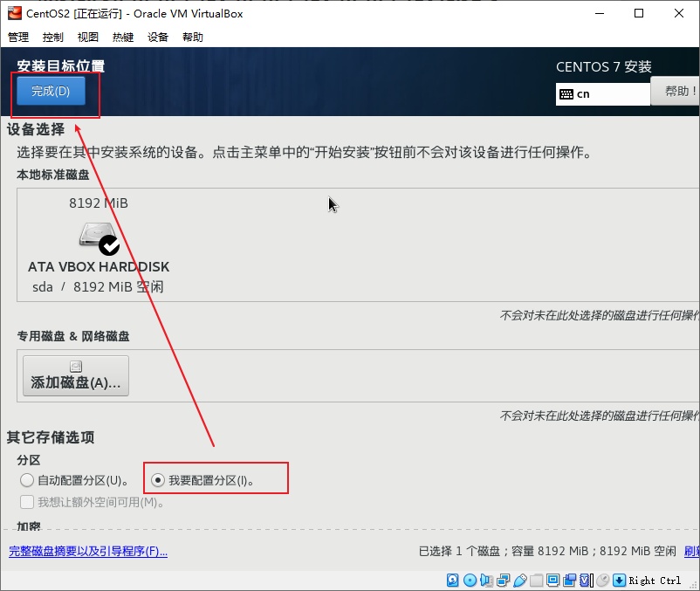Open the network adapter status icon
Image resolution: width=700 pixels, height=591 pixels.
click(503, 581)
